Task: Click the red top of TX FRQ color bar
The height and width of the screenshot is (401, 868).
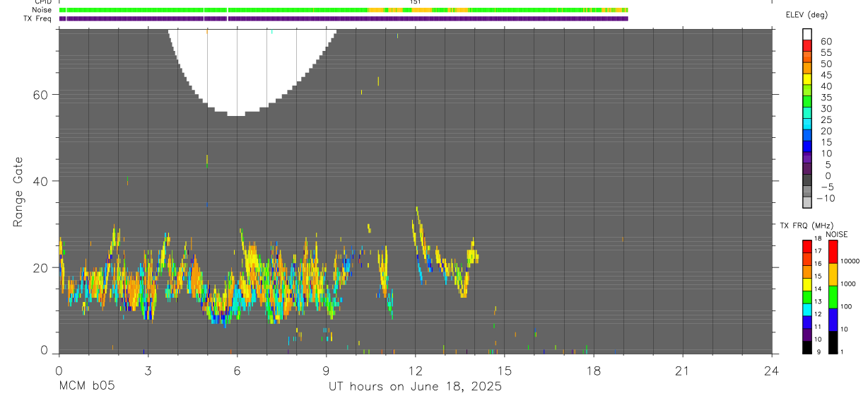Action: click(x=807, y=247)
